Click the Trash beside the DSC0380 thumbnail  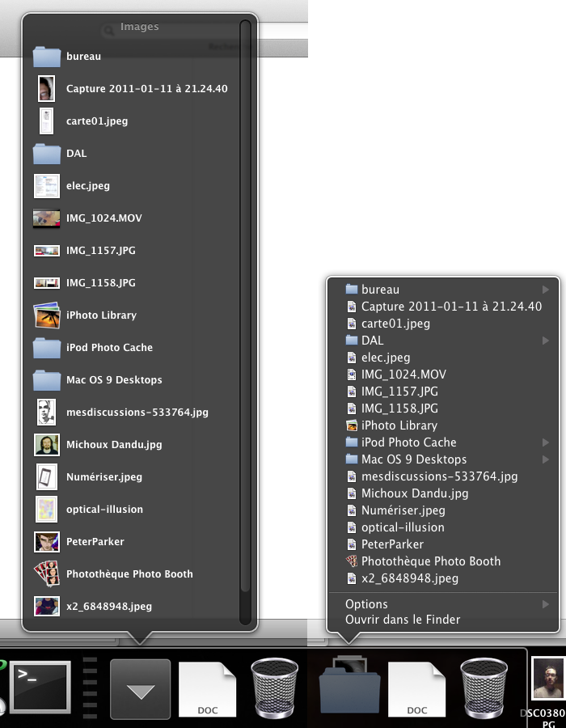pyautogui.click(x=485, y=686)
